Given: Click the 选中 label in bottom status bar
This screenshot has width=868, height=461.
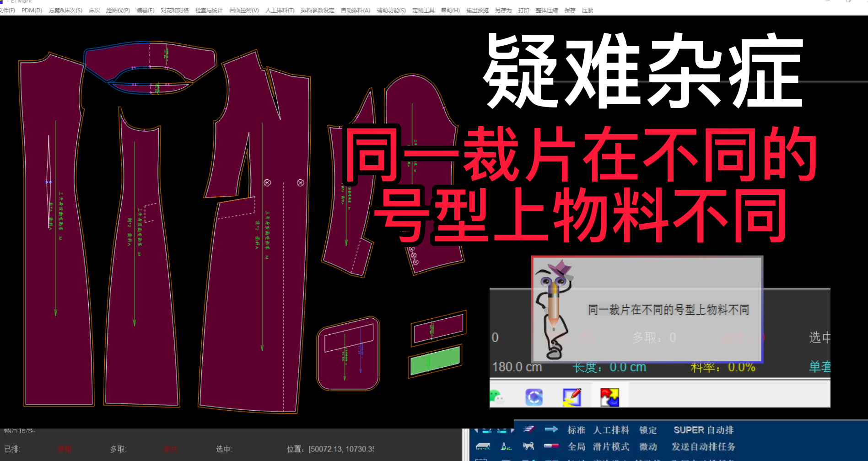Looking at the screenshot, I should pyautogui.click(x=224, y=449).
